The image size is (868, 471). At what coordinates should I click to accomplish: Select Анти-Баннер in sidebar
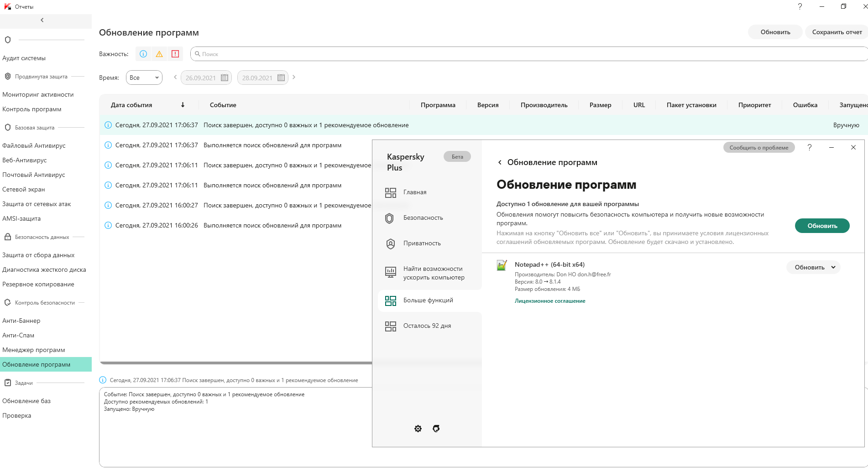(21, 321)
